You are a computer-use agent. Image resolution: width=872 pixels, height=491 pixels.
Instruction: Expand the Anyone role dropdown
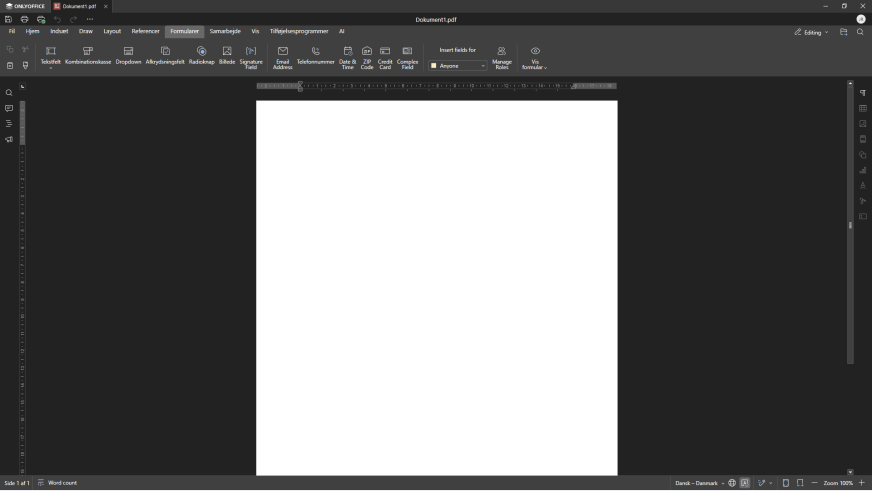point(483,66)
